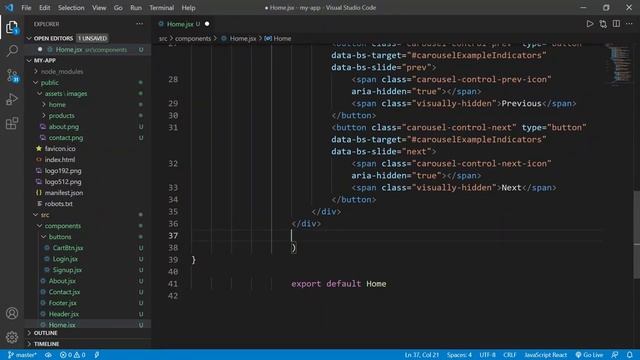The image size is (640, 360).
Task: Open contact.png image file
Action: coord(66,138)
